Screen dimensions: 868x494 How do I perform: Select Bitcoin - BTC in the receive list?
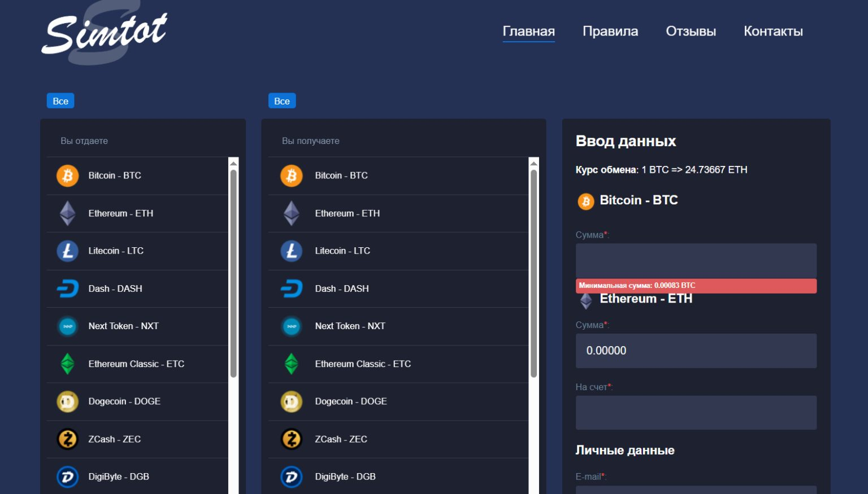click(398, 176)
